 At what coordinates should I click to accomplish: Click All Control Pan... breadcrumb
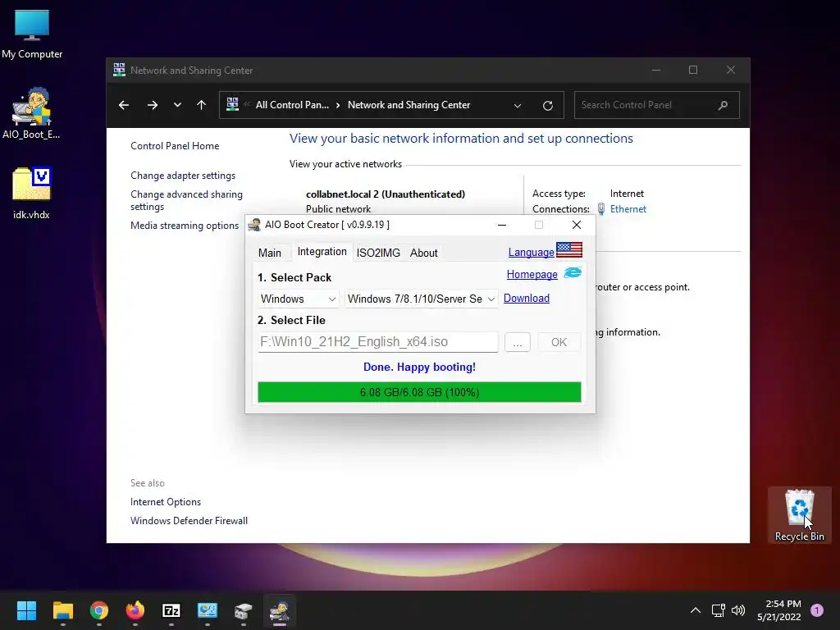[x=292, y=105]
